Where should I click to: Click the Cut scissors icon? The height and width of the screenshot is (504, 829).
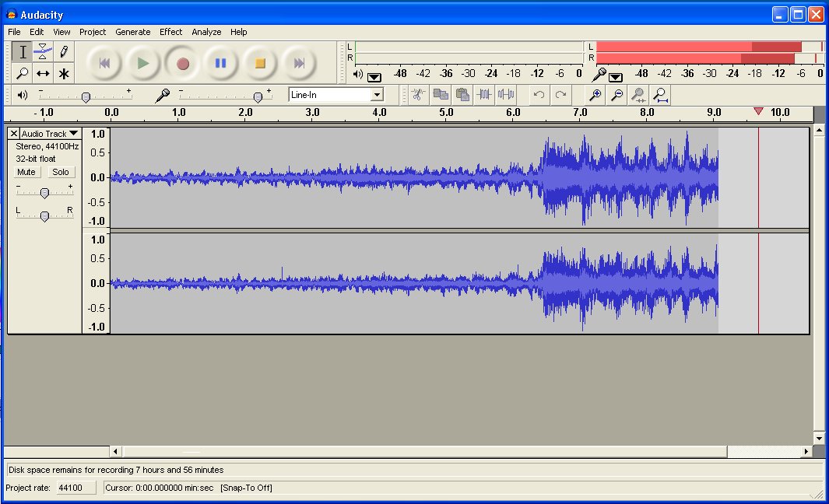(x=418, y=95)
